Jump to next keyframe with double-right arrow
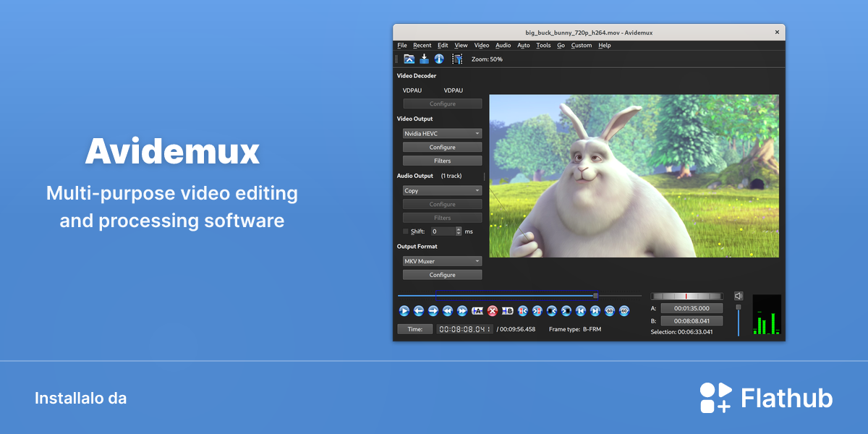The image size is (868, 434). pyautogui.click(x=462, y=311)
